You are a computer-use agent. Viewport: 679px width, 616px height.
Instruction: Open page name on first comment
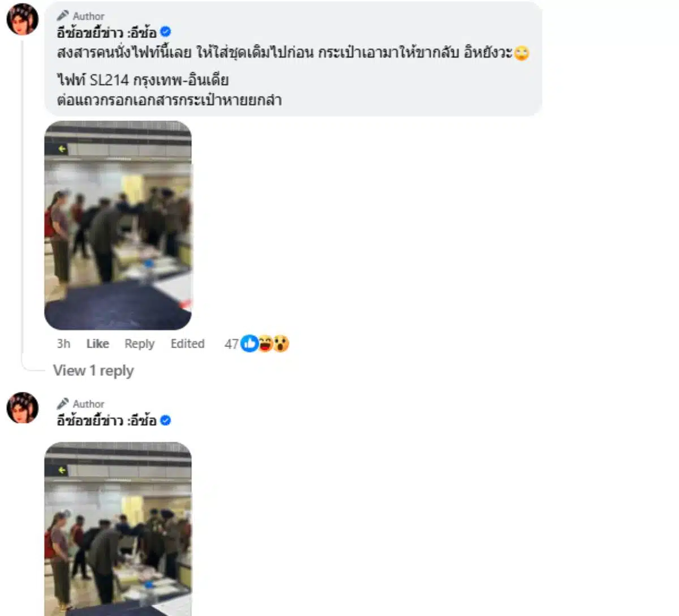[106, 32]
